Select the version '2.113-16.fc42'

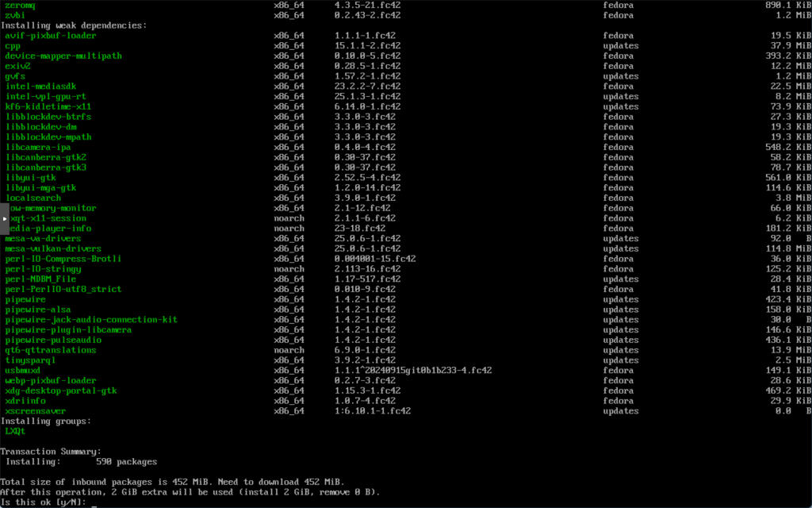pos(367,269)
